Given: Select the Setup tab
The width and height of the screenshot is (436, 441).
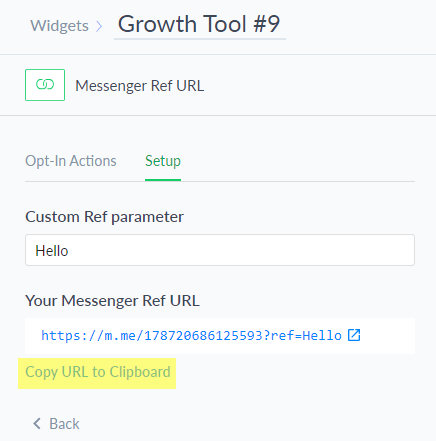Looking at the screenshot, I should (163, 161).
